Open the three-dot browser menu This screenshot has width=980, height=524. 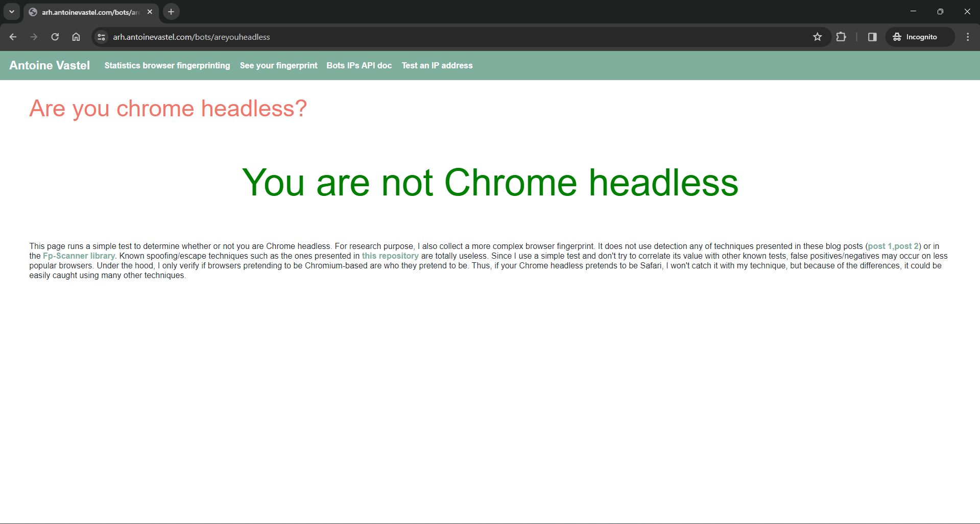click(967, 37)
